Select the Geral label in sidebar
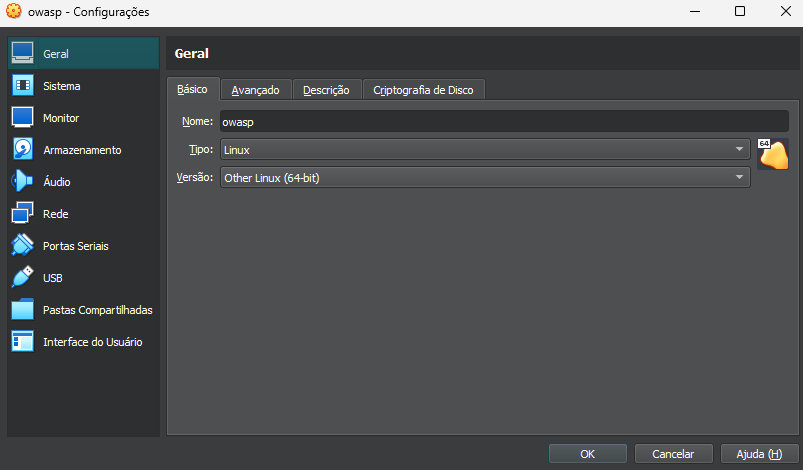 (x=56, y=54)
